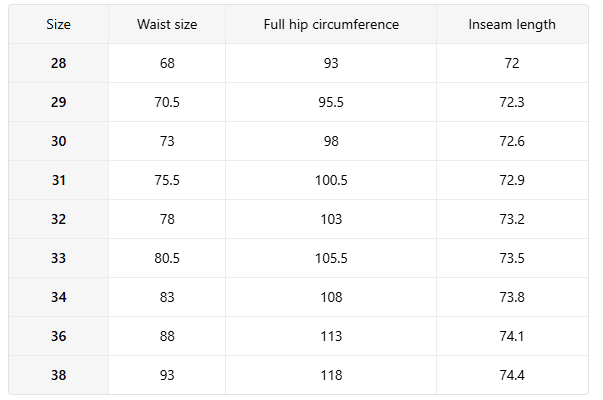Click the Waist size column header
The width and height of the screenshot is (603, 400).
[x=167, y=24]
